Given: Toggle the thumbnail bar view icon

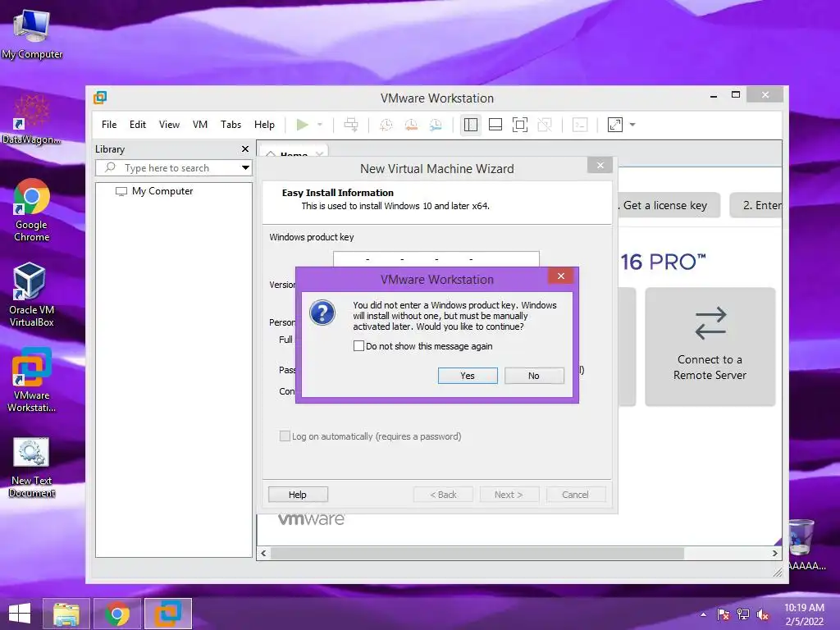Looking at the screenshot, I should [x=495, y=125].
